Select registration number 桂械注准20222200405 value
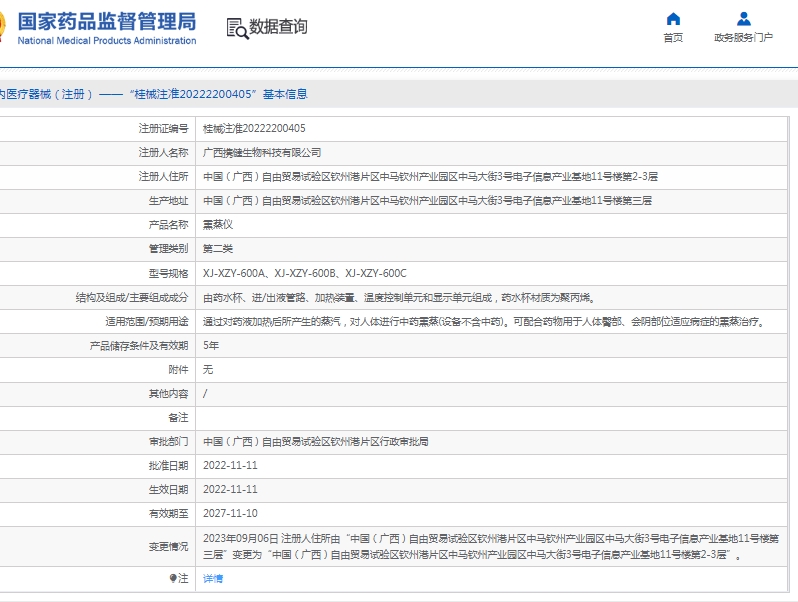 (254, 128)
